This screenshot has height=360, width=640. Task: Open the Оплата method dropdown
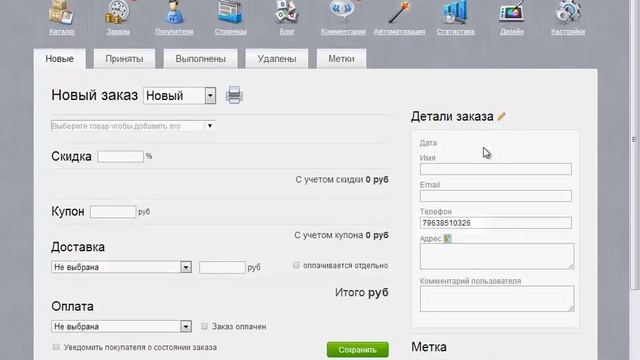121,327
